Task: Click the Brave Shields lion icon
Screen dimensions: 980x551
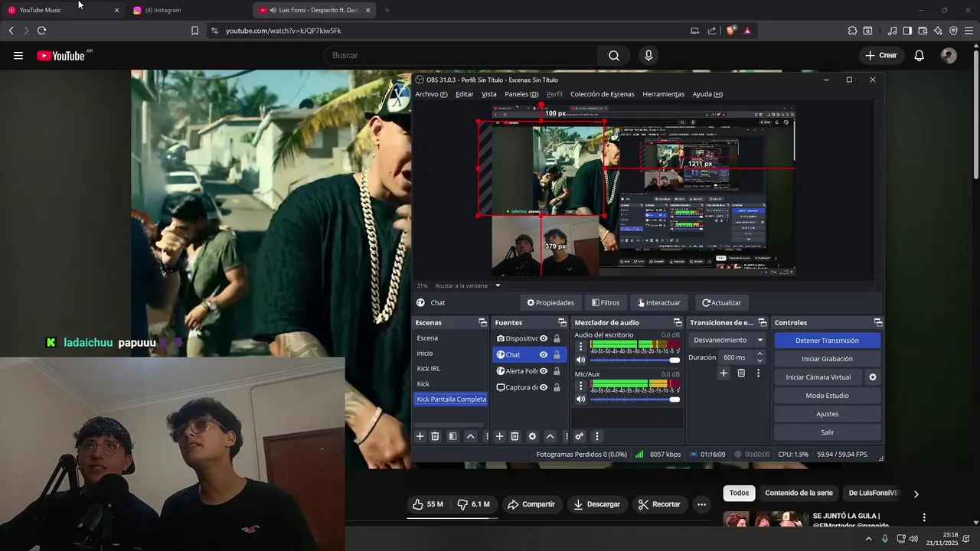Action: coord(730,31)
